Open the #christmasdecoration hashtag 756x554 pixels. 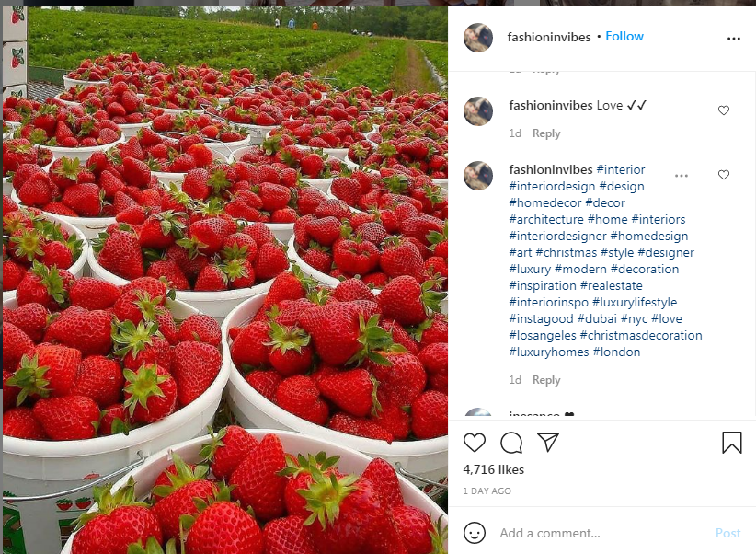point(641,335)
